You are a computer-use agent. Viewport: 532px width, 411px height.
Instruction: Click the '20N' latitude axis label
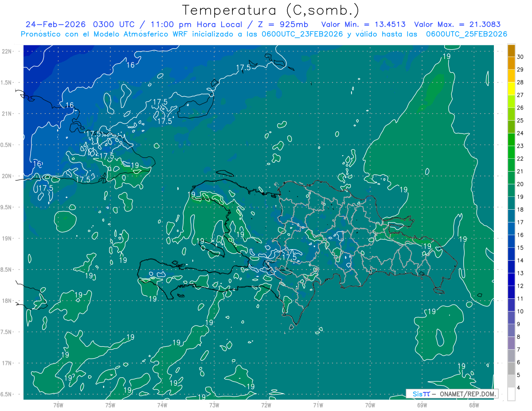pyautogui.click(x=7, y=176)
